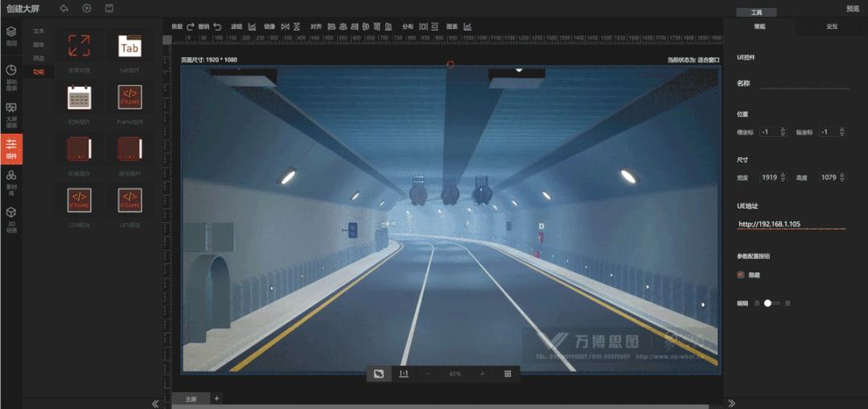
Task: Select the orange components sidebar section
Action: pyautogui.click(x=11, y=149)
